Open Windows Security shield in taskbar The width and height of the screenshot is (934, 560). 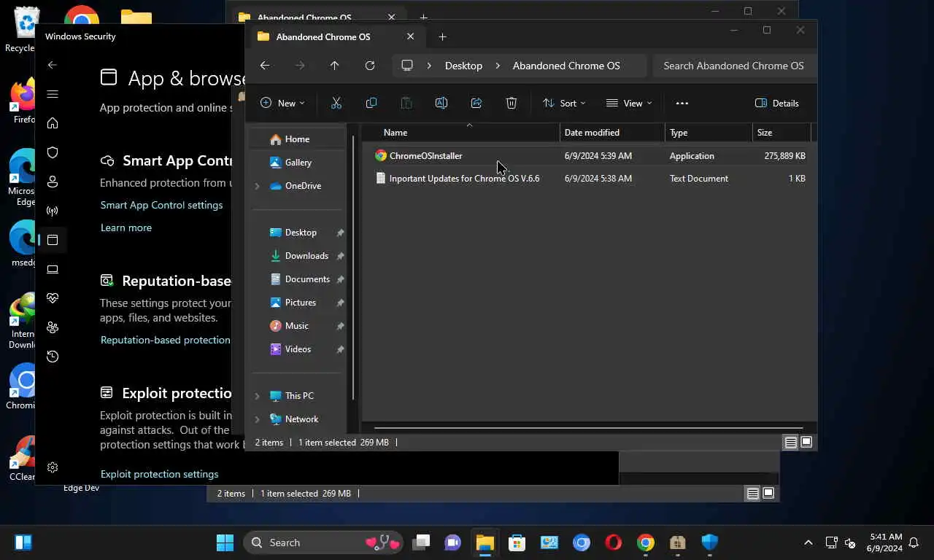tap(710, 542)
